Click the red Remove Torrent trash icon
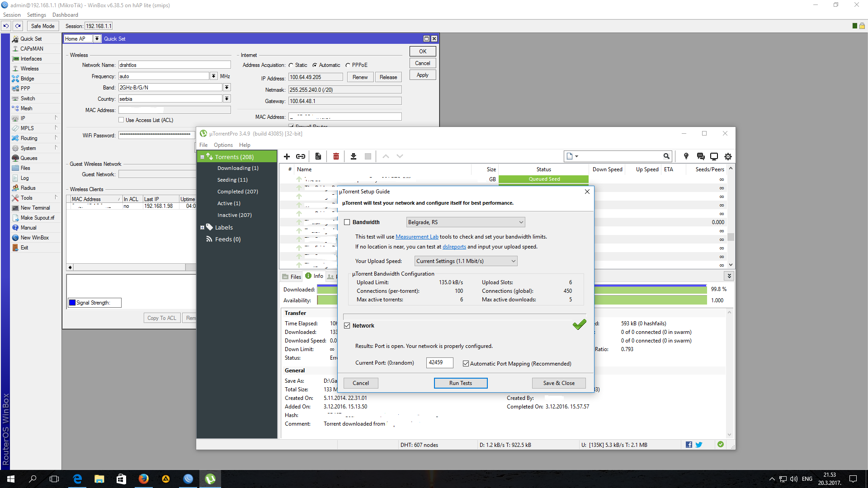The image size is (868, 488). 336,156
